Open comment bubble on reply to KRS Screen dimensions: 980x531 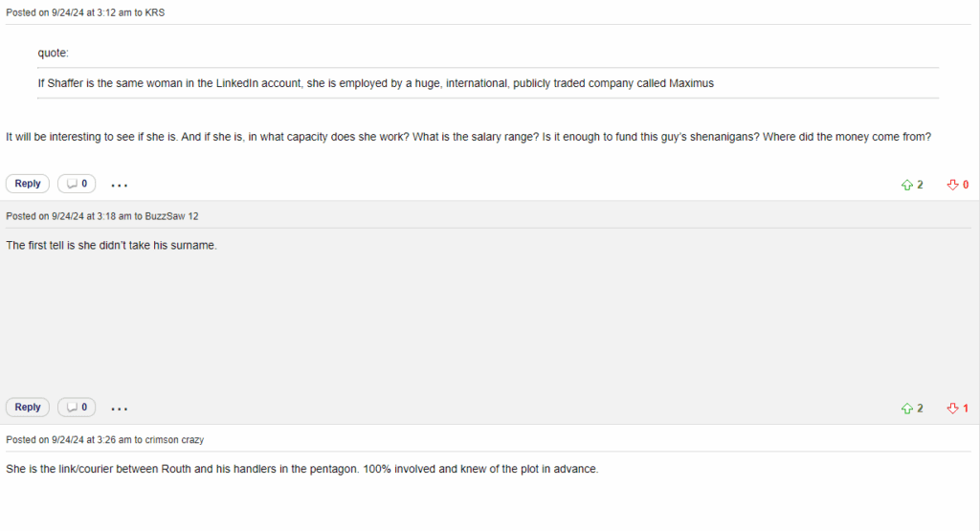77,184
